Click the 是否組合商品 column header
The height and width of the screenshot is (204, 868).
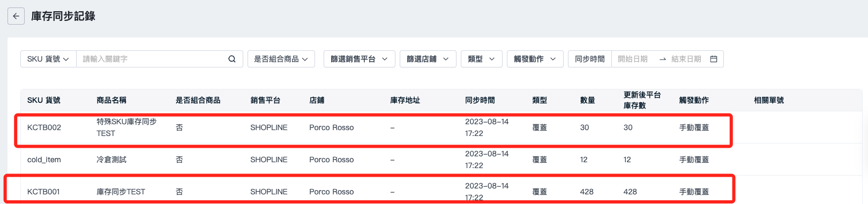[x=198, y=100]
